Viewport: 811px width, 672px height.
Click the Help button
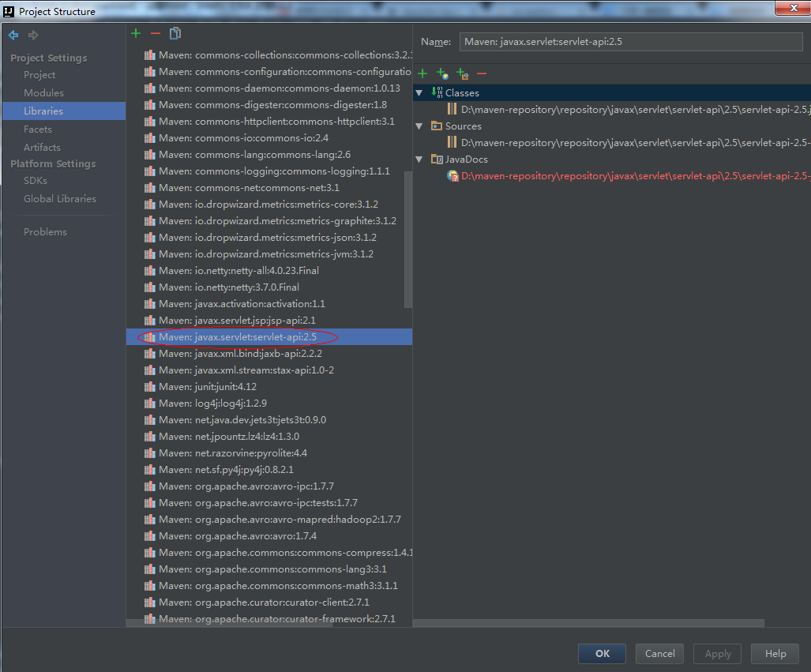pyautogui.click(x=775, y=654)
